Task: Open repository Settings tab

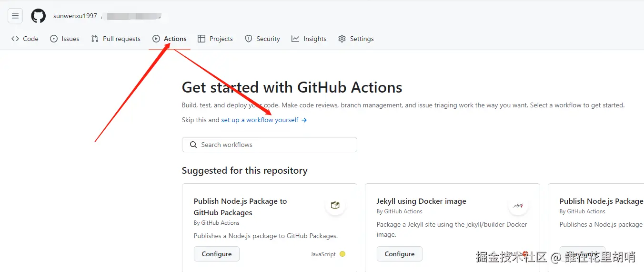Action: coord(356,39)
